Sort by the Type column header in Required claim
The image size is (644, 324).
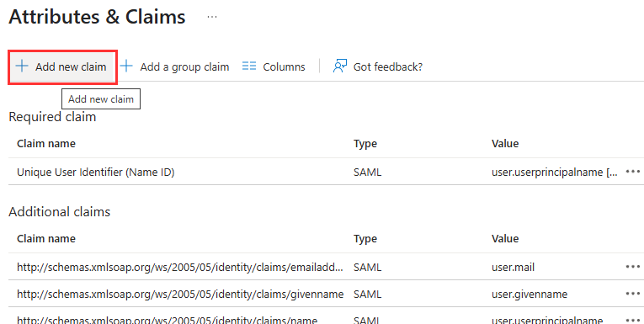coord(365,144)
